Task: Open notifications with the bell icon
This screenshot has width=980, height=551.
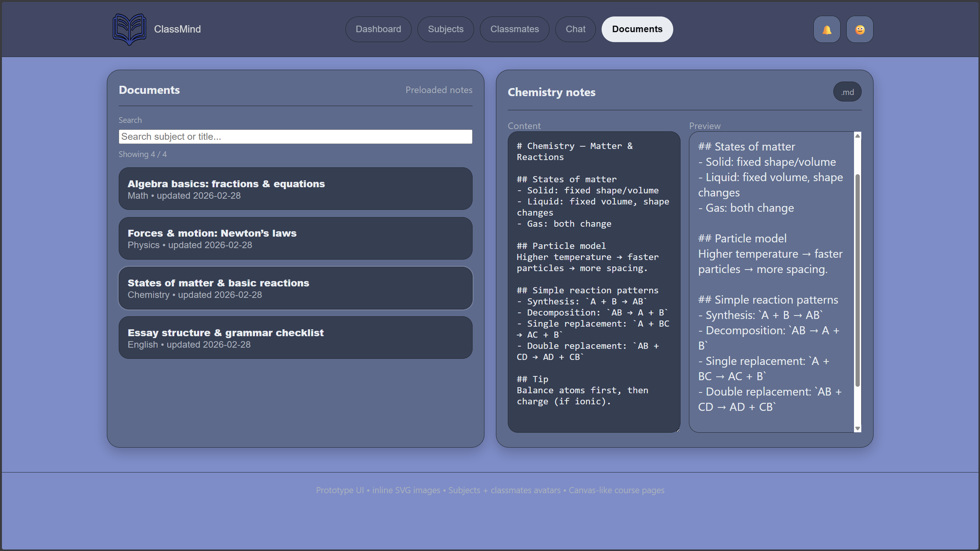Action: click(x=826, y=29)
